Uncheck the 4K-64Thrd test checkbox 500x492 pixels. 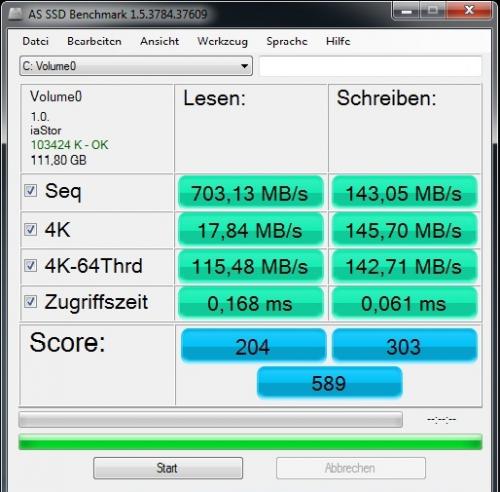[30, 266]
